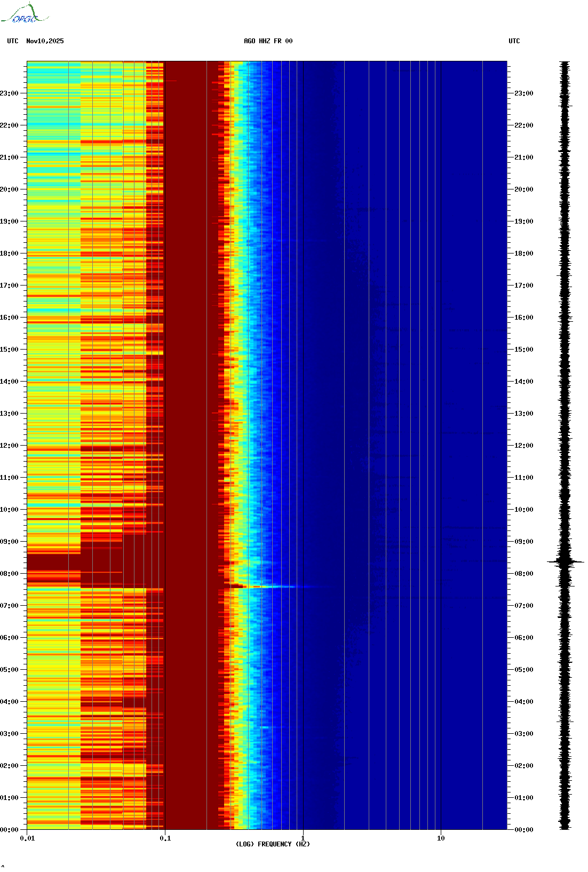Click the 1 Hz frequency axis label

pyautogui.click(x=303, y=838)
